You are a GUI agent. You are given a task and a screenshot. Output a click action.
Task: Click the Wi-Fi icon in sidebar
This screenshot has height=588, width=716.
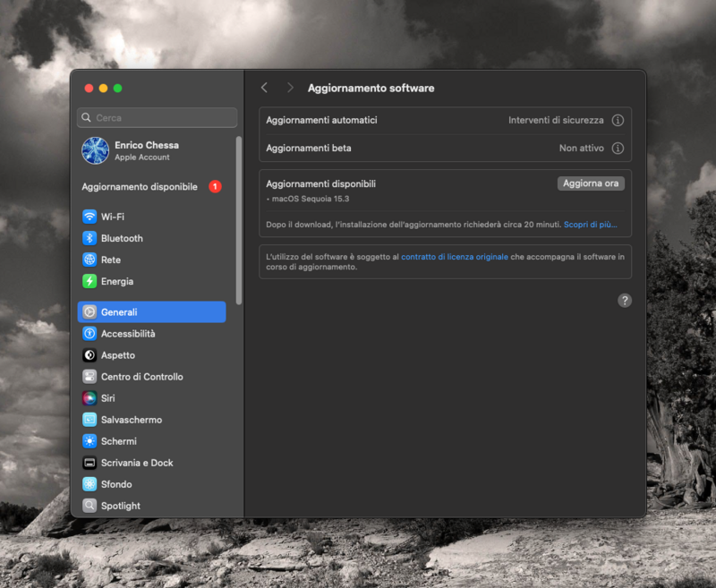click(89, 217)
